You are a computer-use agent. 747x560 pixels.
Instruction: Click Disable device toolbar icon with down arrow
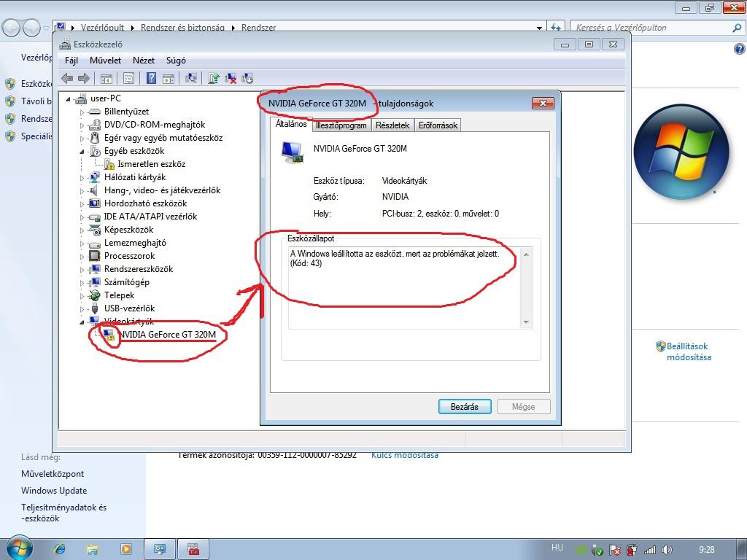click(x=247, y=79)
